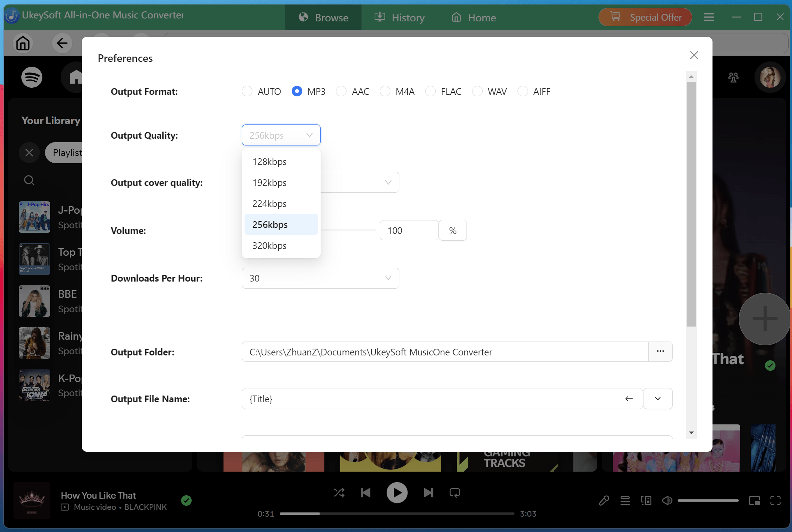Viewport: 792px width, 532px height.
Task: Click the fullscreen icon in playback bar
Action: pyautogui.click(x=776, y=501)
